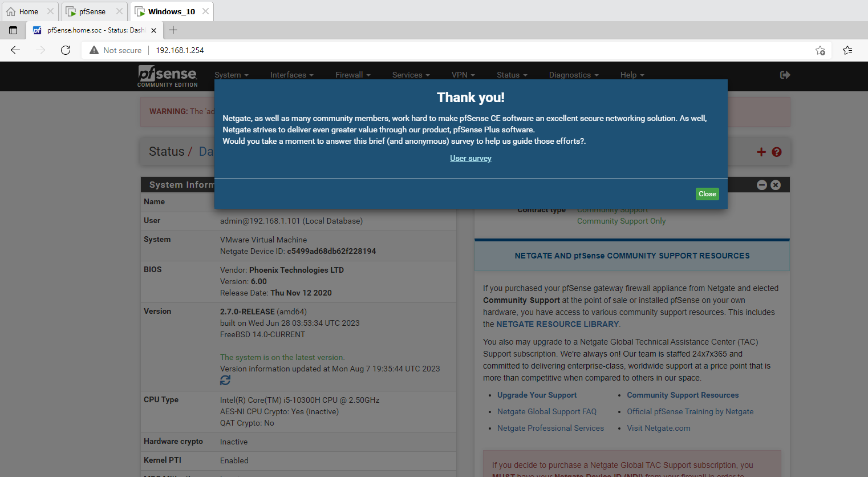Open the Community Support Resources link
The height and width of the screenshot is (477, 868).
coord(683,395)
